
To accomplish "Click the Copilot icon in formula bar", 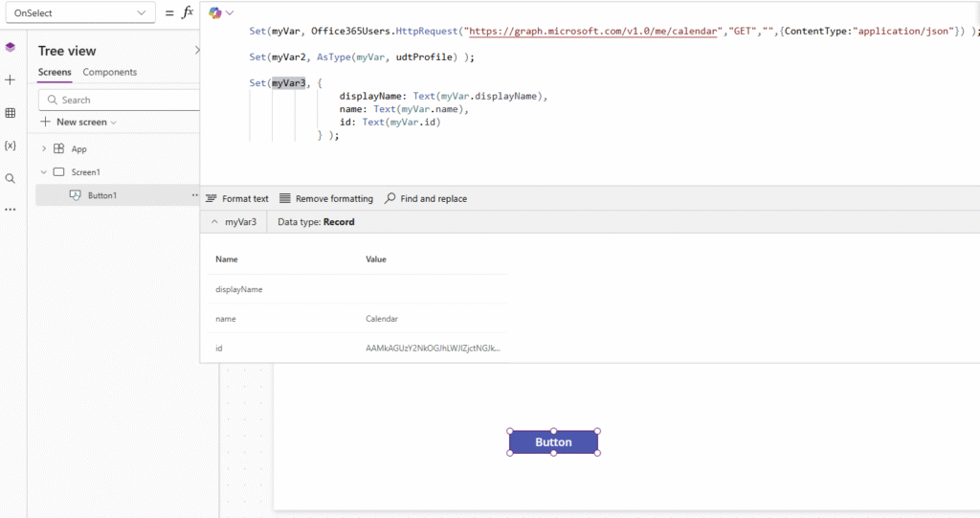I will click(x=215, y=12).
